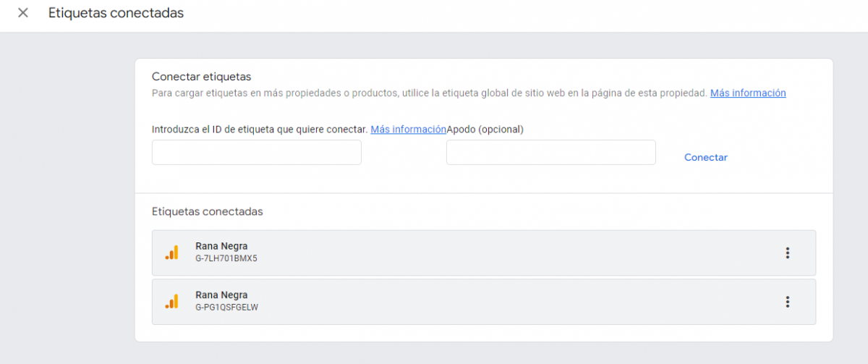Viewport: 868px width, 364px height.
Task: Click the Etiquetas conectadas list heading
Action: pyautogui.click(x=208, y=212)
